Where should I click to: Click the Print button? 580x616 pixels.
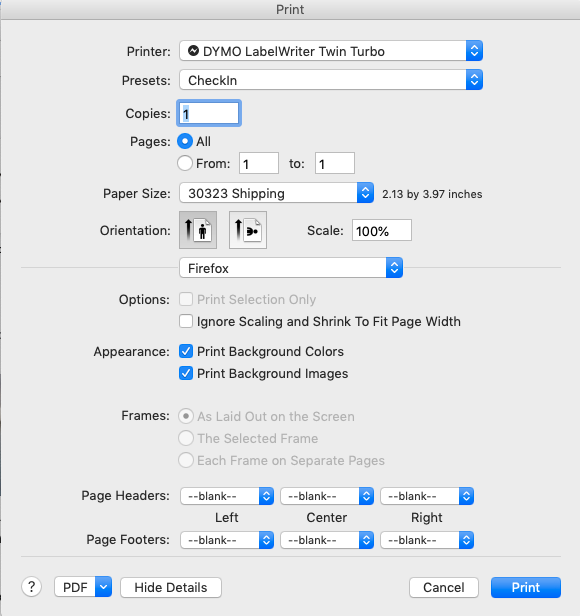(x=526, y=587)
